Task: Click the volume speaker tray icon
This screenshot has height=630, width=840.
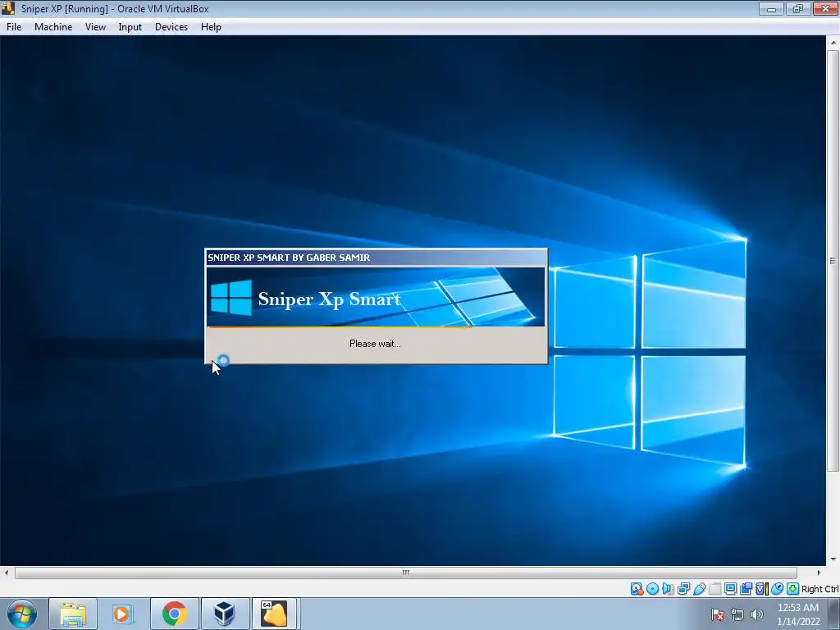Action: click(x=756, y=614)
